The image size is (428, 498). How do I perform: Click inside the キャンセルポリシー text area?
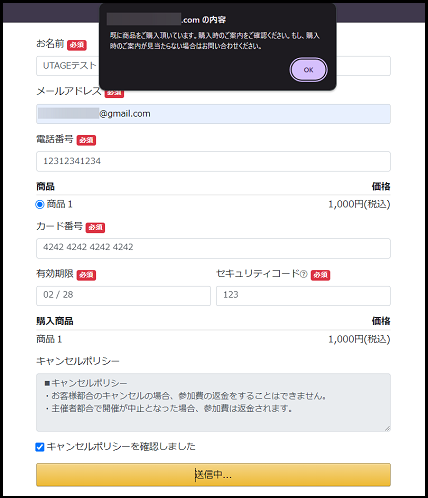(213, 402)
